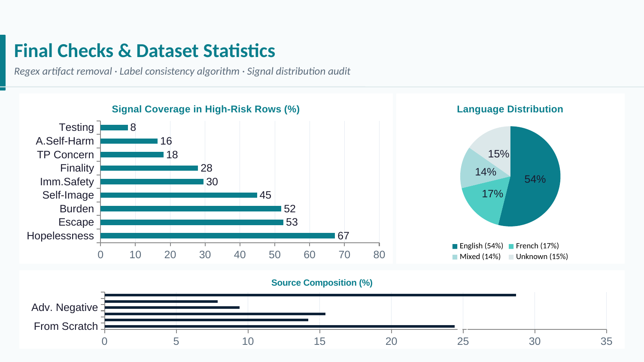Image resolution: width=644 pixels, height=362 pixels.
Task: Select the Signal Coverage chart title
Action: click(206, 109)
